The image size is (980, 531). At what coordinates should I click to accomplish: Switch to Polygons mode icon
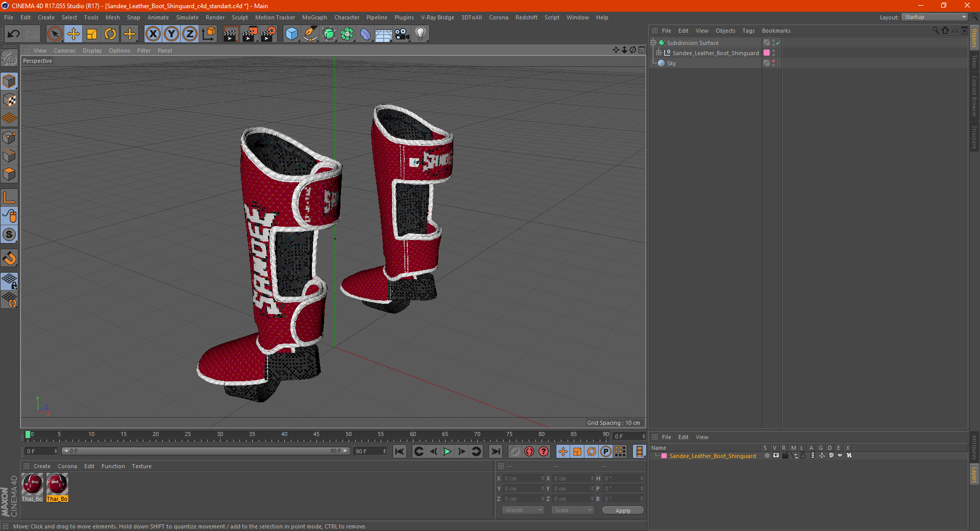[x=9, y=174]
